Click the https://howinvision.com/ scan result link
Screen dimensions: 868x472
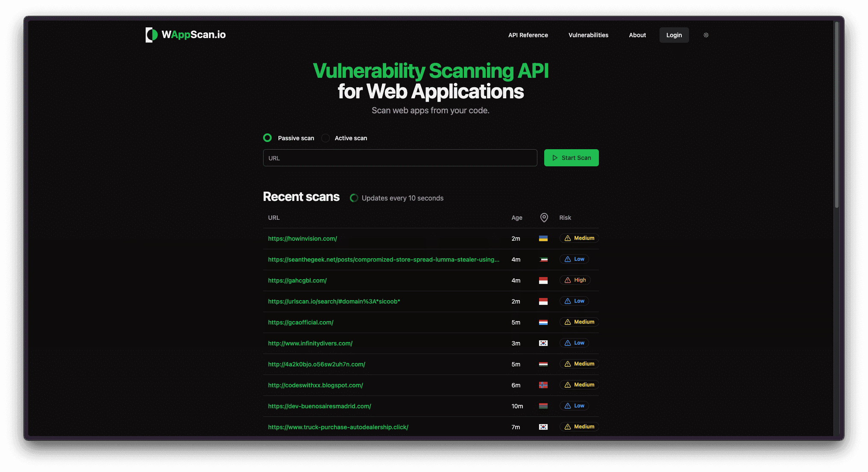point(302,238)
